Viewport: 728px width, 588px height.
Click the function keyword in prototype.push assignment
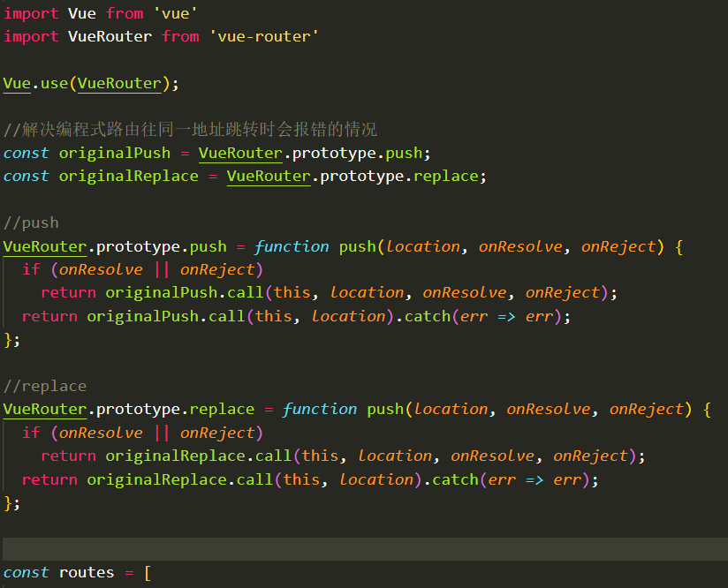point(292,246)
